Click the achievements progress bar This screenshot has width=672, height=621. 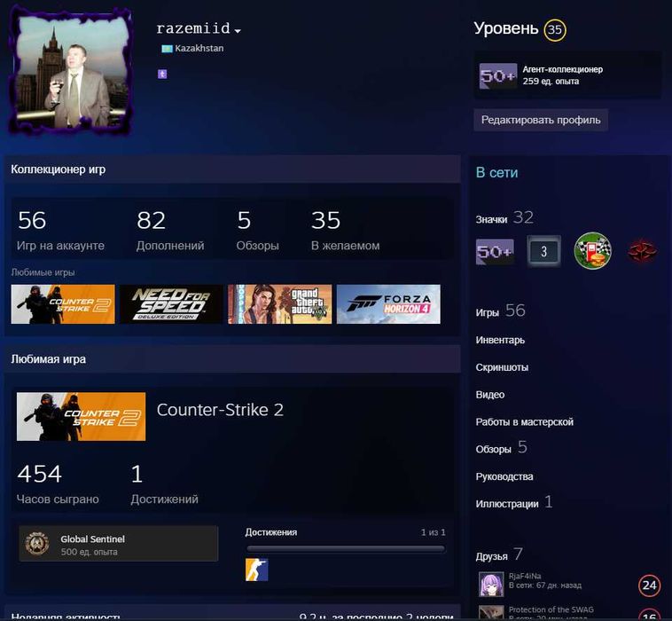click(x=346, y=548)
